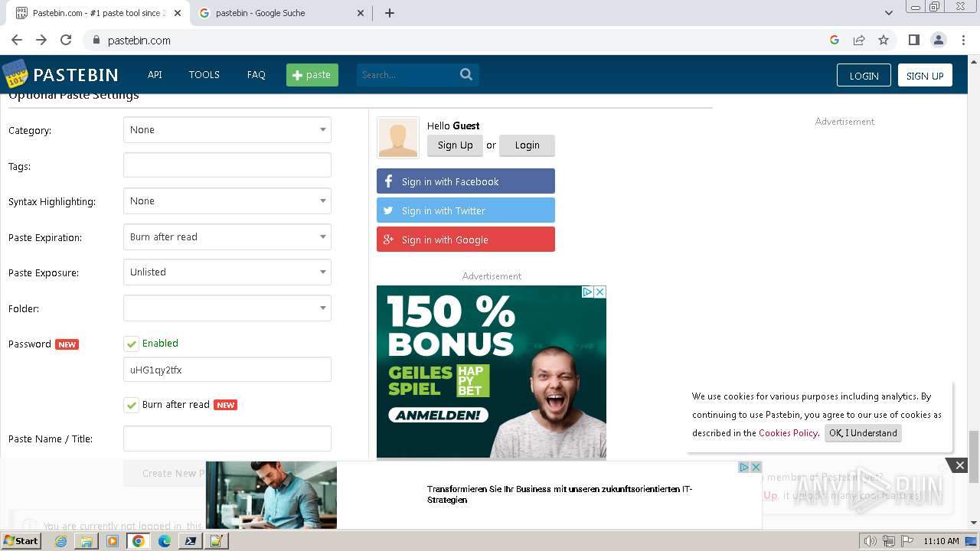Open Chrome three-dot menu

click(x=962, y=40)
